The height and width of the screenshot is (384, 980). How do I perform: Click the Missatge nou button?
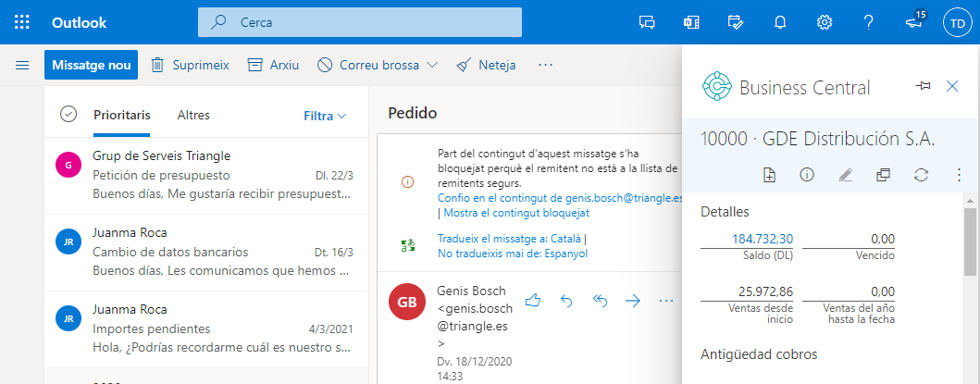pos(91,65)
